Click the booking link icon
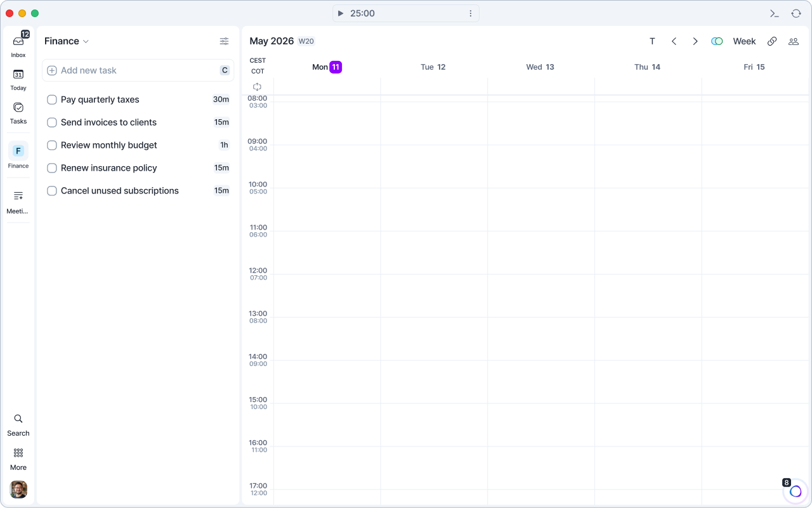 pos(772,41)
